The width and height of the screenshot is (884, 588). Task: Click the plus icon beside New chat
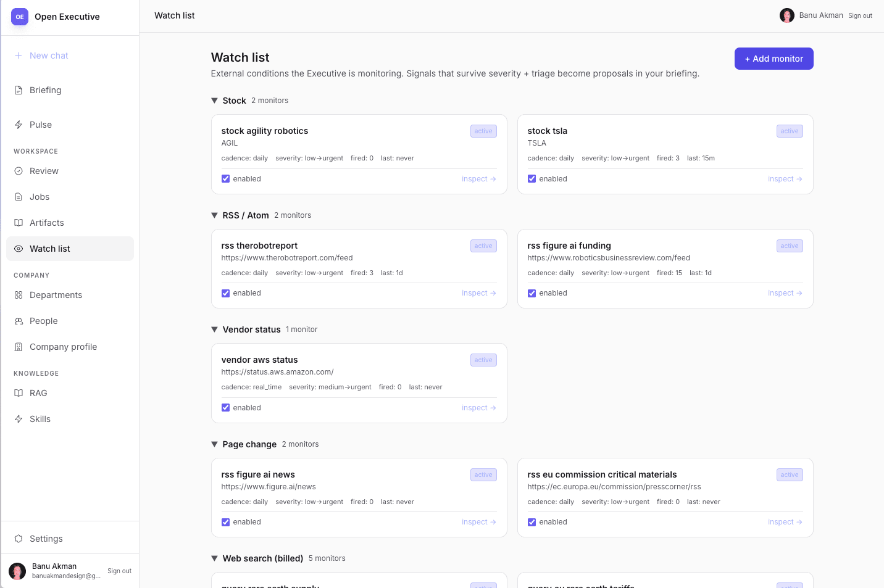19,56
